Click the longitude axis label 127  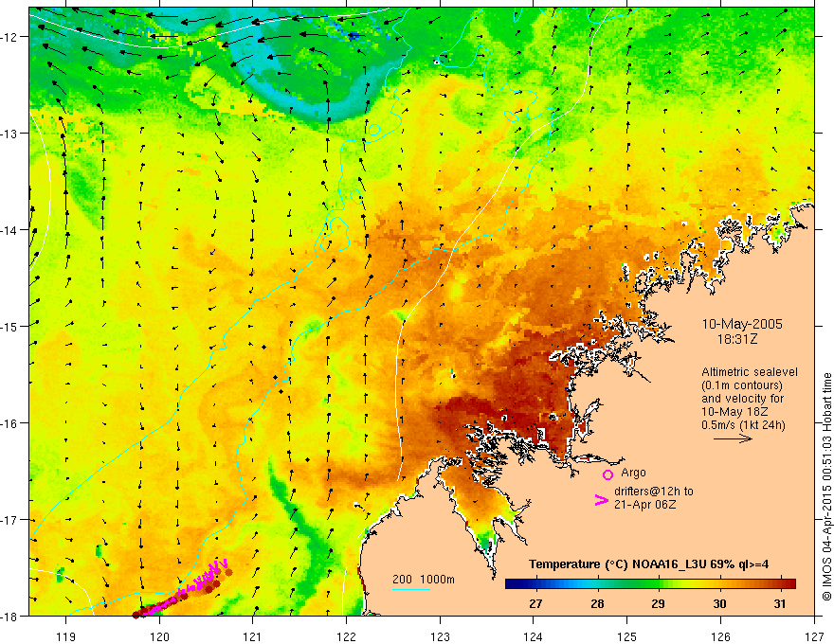tap(814, 636)
